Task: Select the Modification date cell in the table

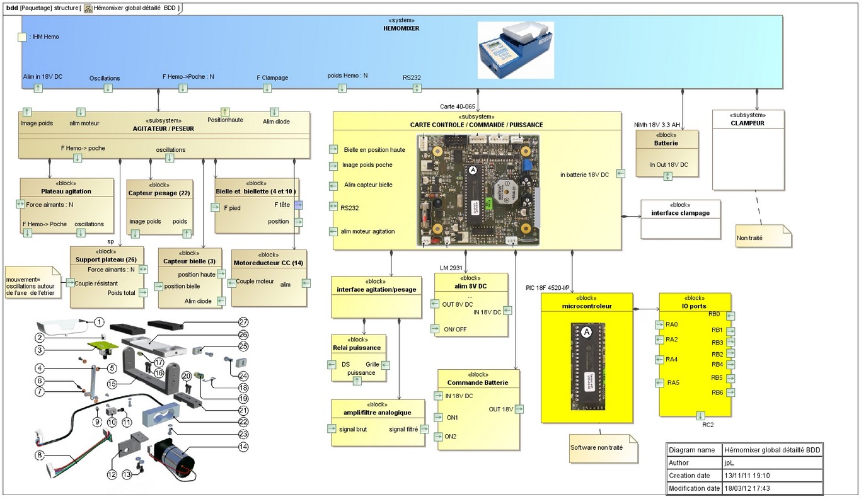Action: coord(693,488)
